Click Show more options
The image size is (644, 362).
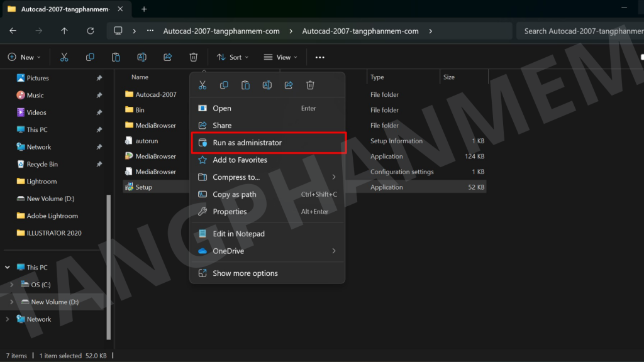pos(245,273)
